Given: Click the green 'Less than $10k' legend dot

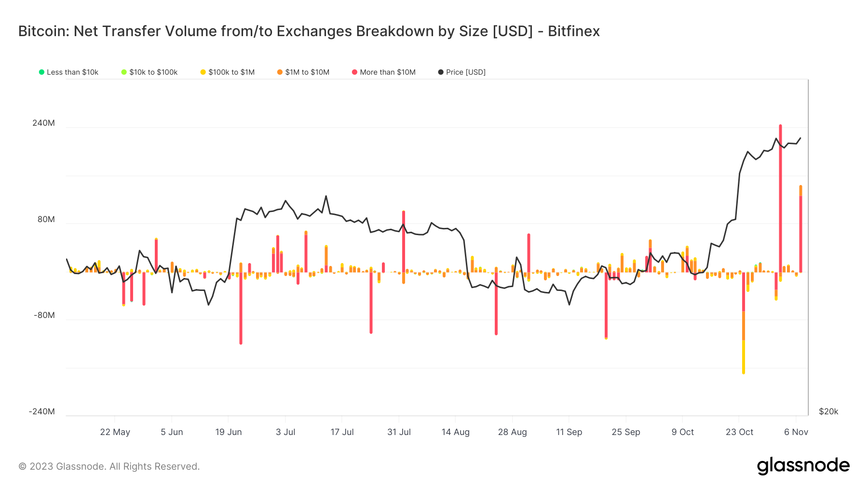Looking at the screenshot, I should pos(41,72).
